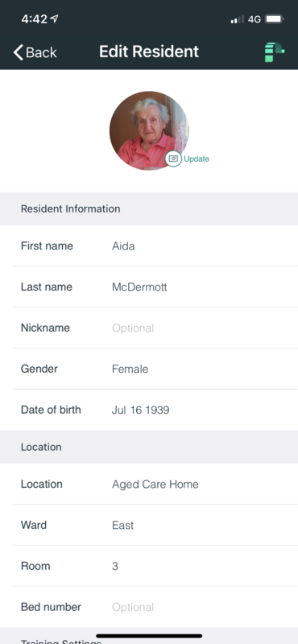Tap the battery icon in the status bar
This screenshot has height=644, width=298.
[x=274, y=19]
